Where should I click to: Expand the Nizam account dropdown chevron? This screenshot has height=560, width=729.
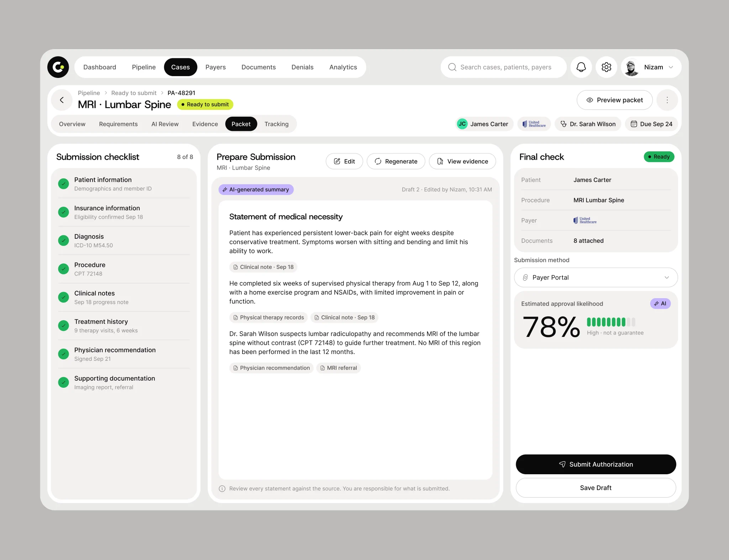[671, 67]
